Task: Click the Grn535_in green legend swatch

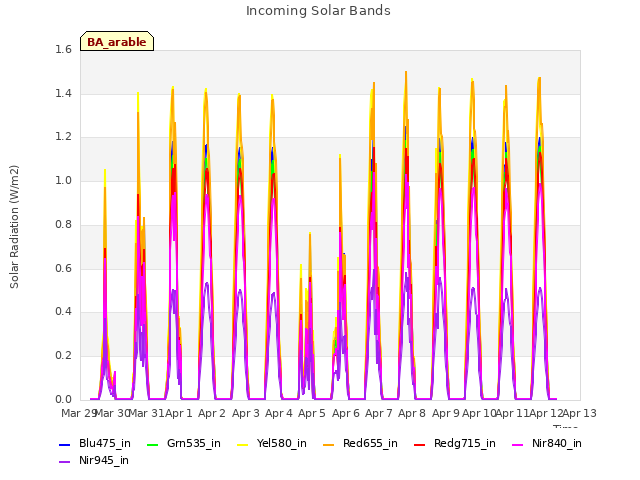Action: [x=152, y=444]
